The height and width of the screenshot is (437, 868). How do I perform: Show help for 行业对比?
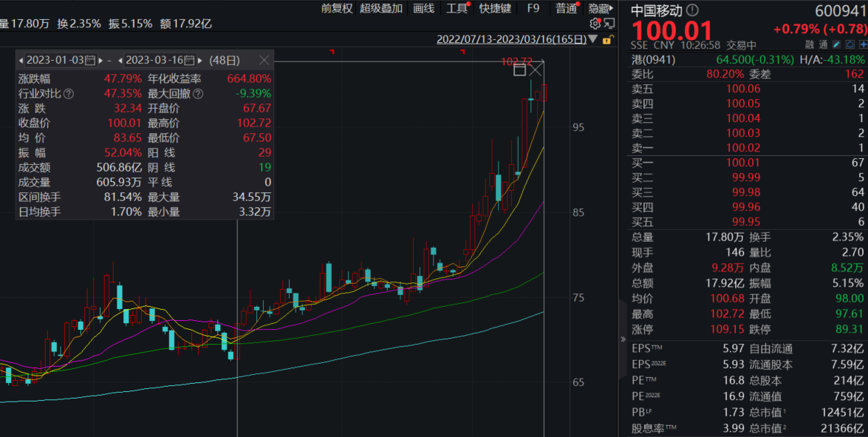(x=69, y=94)
